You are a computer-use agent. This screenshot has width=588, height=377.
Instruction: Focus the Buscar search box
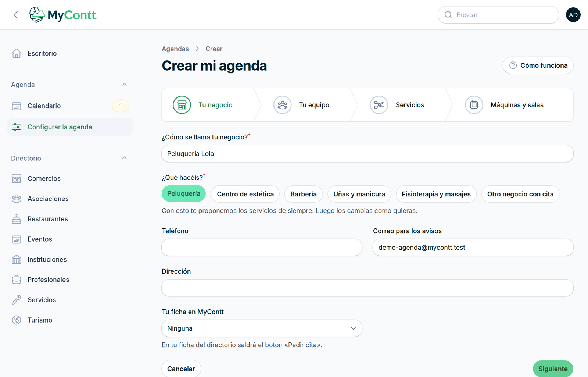point(498,15)
